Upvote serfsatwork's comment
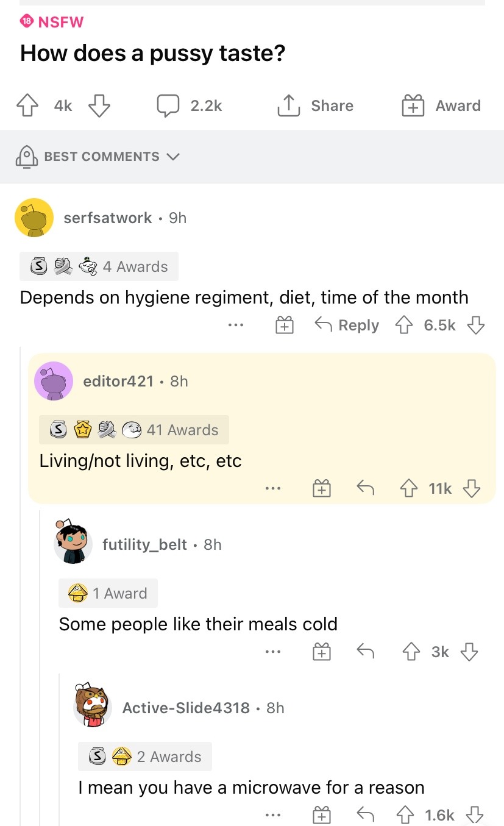The width and height of the screenshot is (504, 826). click(403, 326)
